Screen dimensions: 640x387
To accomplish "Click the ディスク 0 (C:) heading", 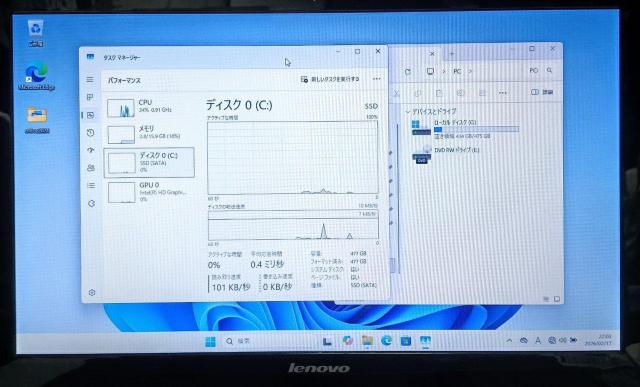I will (x=239, y=105).
